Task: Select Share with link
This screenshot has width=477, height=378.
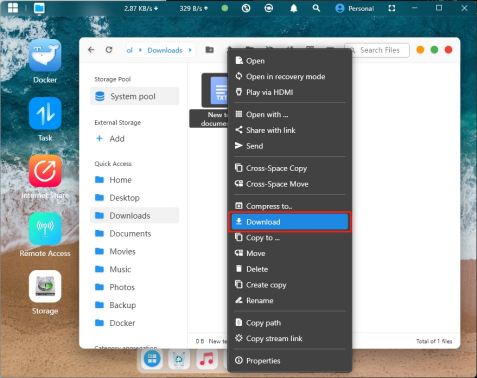Action: click(289, 130)
